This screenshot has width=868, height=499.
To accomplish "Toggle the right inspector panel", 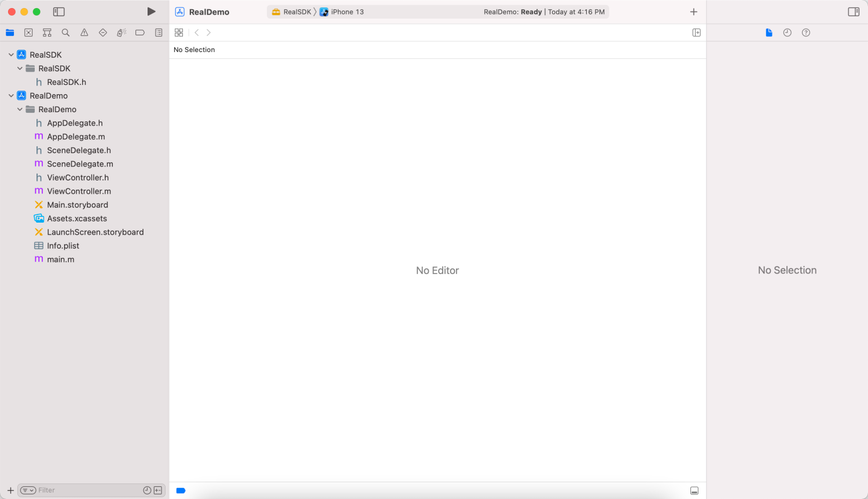I will click(854, 12).
